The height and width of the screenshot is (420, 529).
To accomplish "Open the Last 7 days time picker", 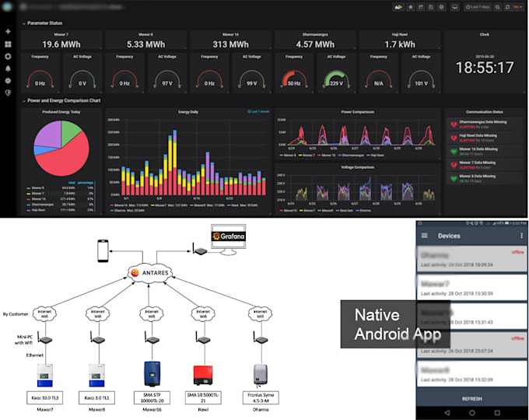I will (x=478, y=7).
